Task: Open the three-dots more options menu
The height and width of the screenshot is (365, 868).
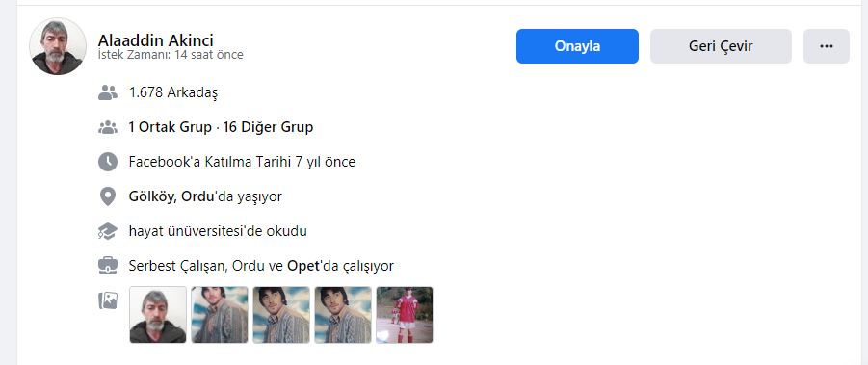Action: click(x=827, y=46)
